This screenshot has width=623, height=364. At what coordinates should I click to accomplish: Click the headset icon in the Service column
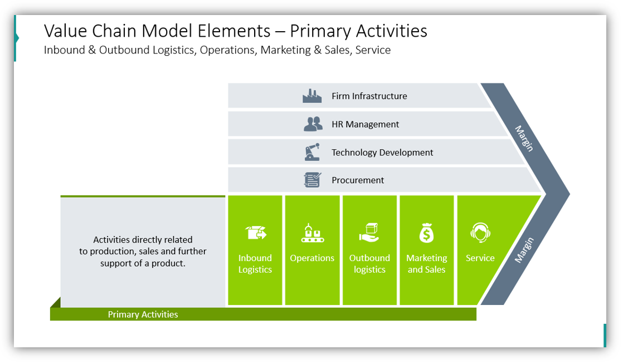480,232
